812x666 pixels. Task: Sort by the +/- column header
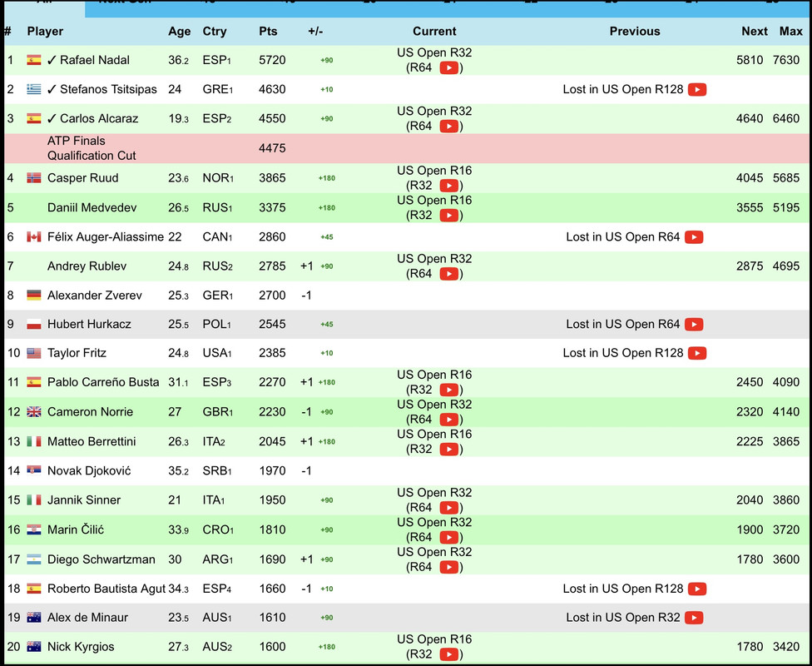pyautogui.click(x=315, y=32)
